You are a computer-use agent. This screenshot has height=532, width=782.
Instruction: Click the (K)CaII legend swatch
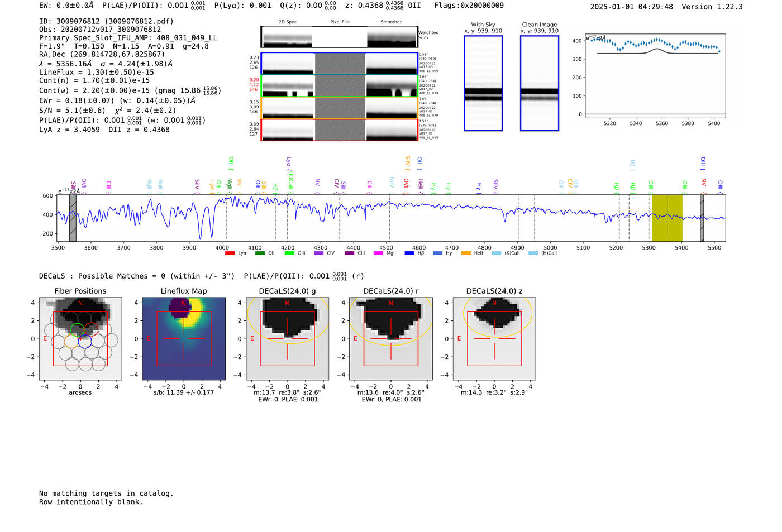[496, 253]
